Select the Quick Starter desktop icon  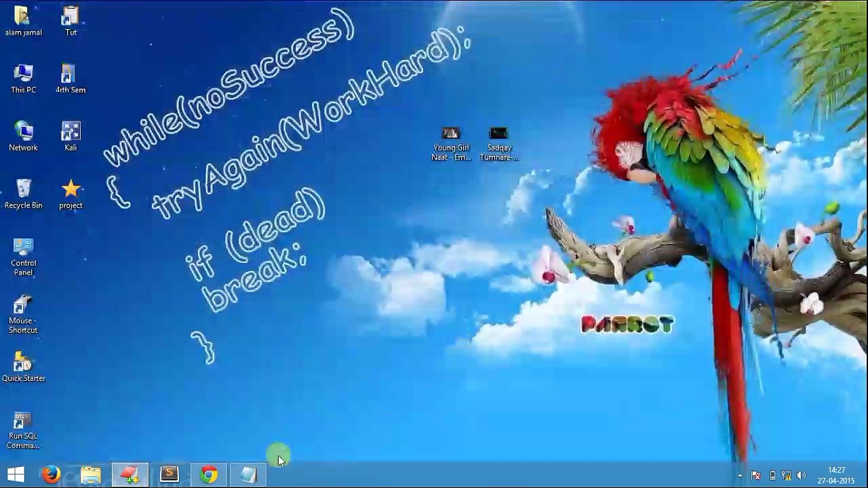(23, 367)
